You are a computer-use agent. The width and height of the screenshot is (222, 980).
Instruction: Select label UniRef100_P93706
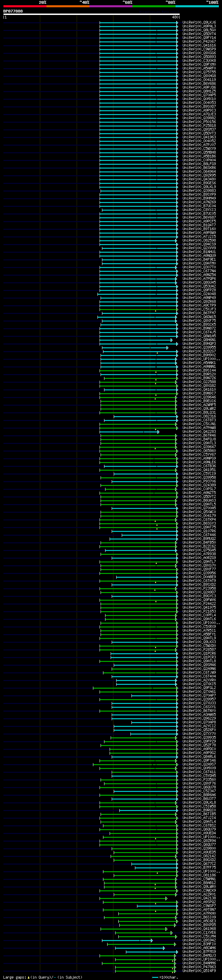(199, 481)
